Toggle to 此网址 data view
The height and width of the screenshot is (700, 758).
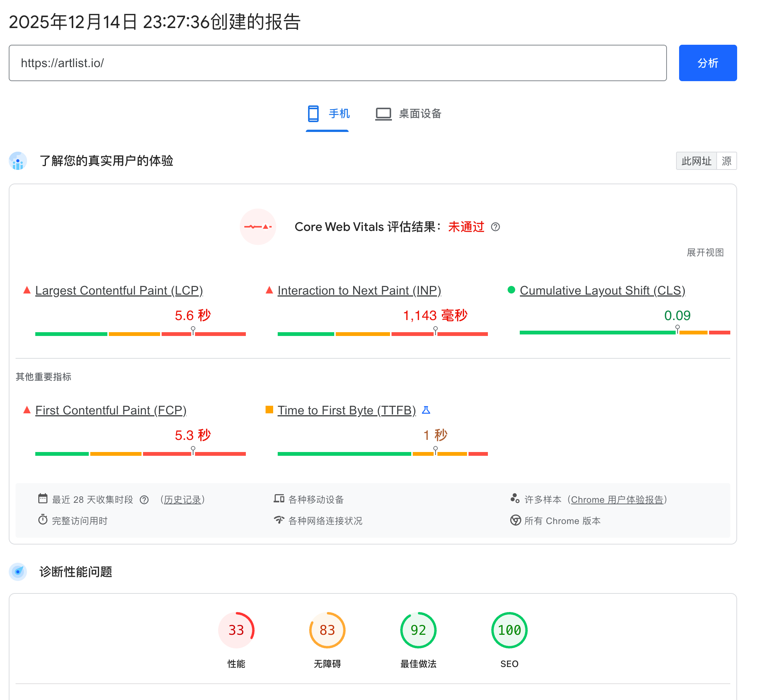[696, 161]
